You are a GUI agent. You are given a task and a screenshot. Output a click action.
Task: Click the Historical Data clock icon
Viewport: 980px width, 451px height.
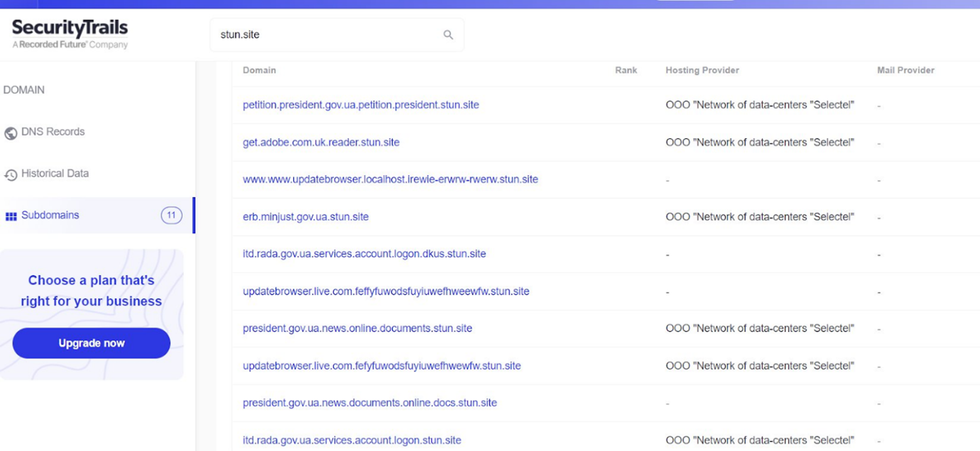click(x=11, y=175)
